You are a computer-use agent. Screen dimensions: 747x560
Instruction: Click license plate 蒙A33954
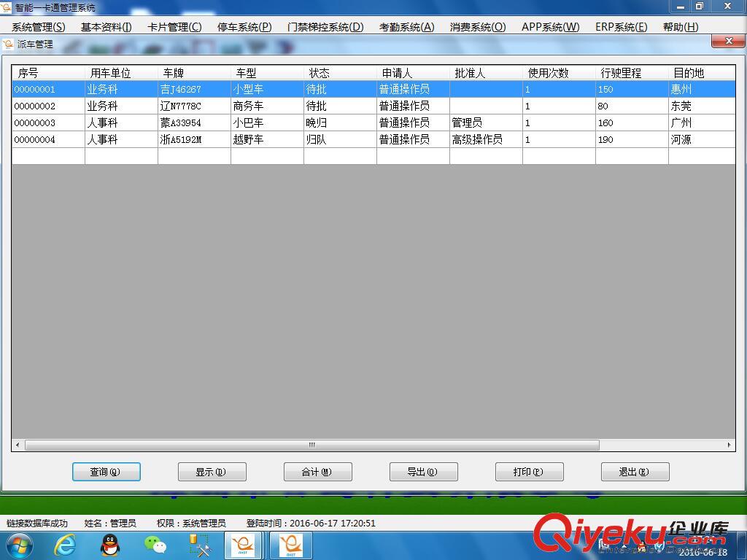click(x=194, y=122)
